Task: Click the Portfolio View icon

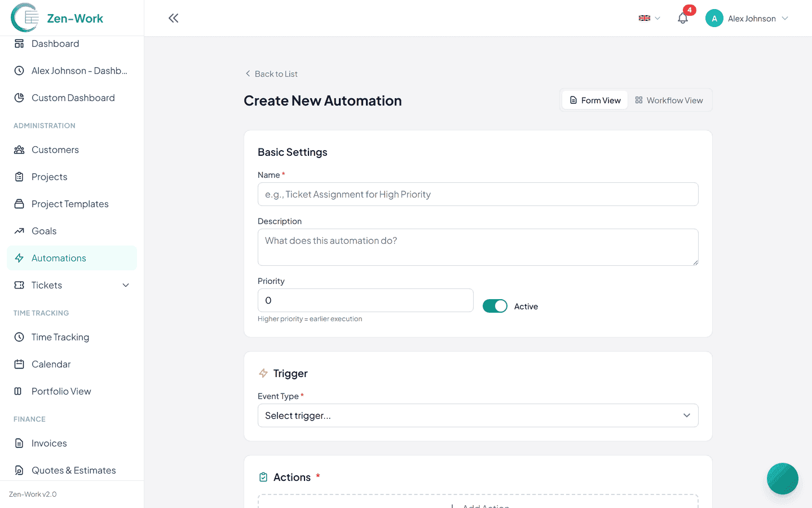Action: (19, 391)
